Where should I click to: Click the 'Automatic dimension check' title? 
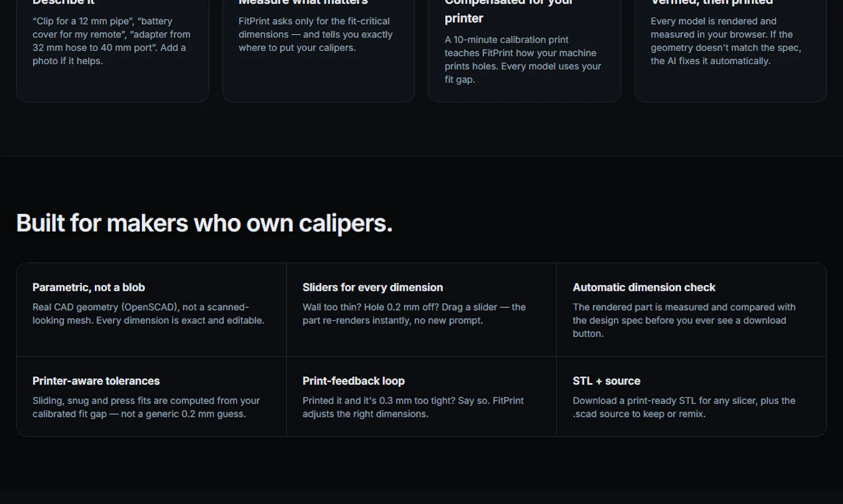(x=644, y=288)
